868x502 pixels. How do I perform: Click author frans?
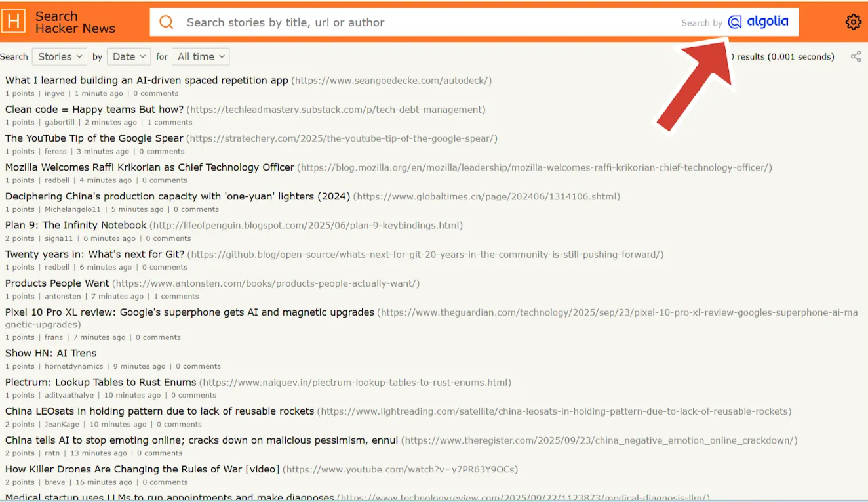point(54,337)
